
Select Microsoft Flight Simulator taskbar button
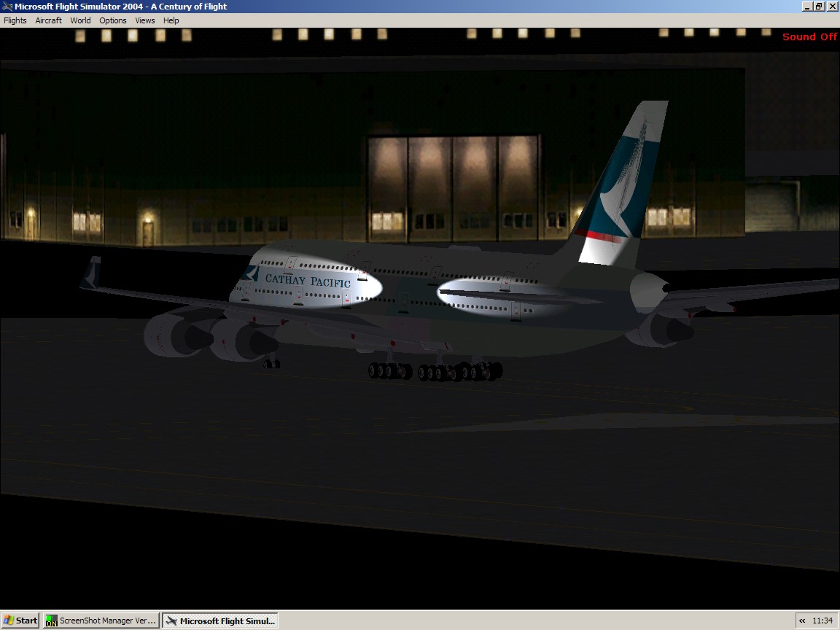(x=220, y=621)
